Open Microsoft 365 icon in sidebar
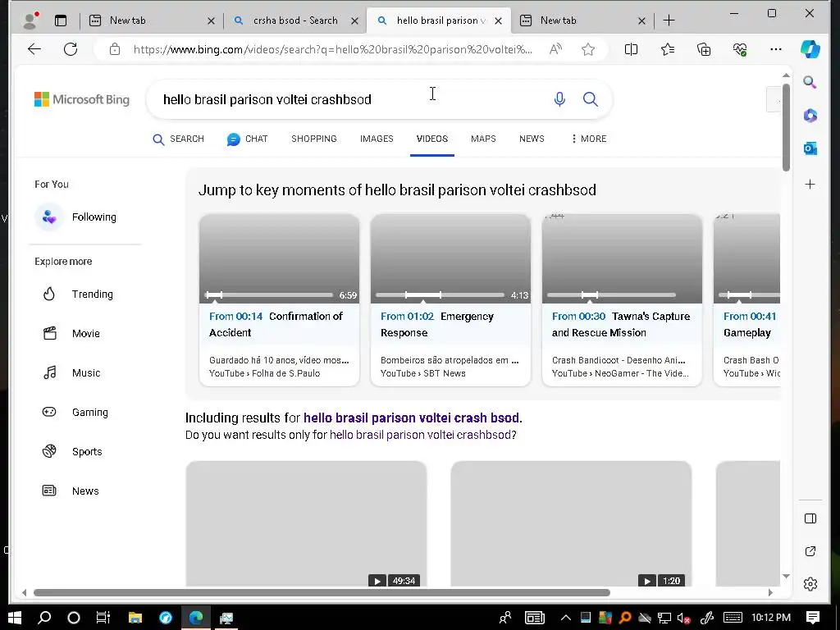The image size is (840, 630). (810, 115)
